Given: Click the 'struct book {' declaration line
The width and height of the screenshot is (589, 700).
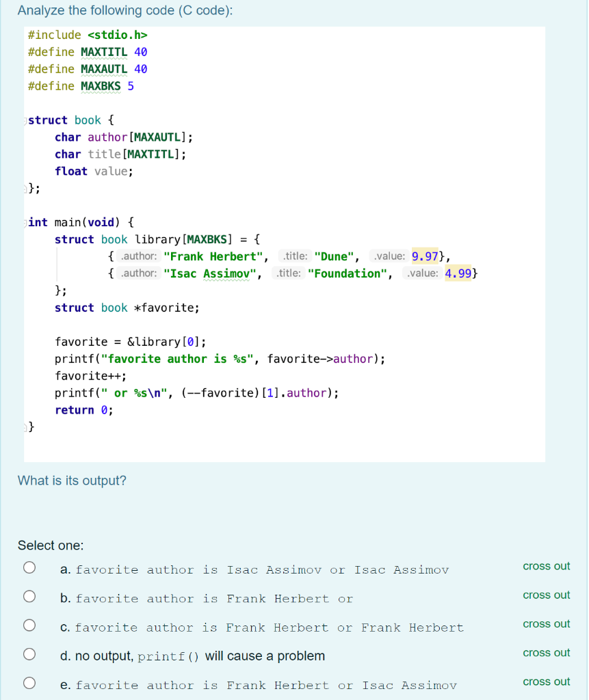Looking at the screenshot, I should (x=71, y=120).
